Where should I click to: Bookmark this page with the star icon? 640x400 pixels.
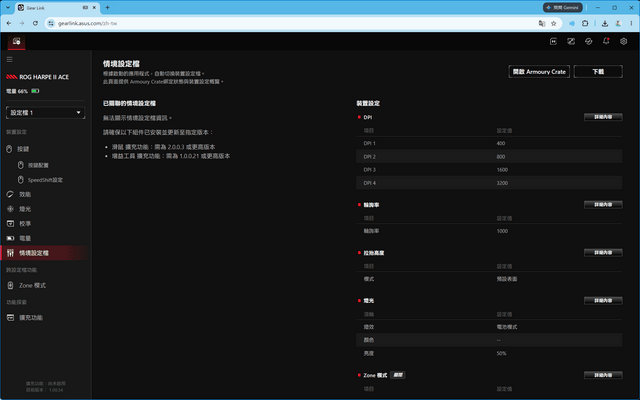[x=554, y=24]
